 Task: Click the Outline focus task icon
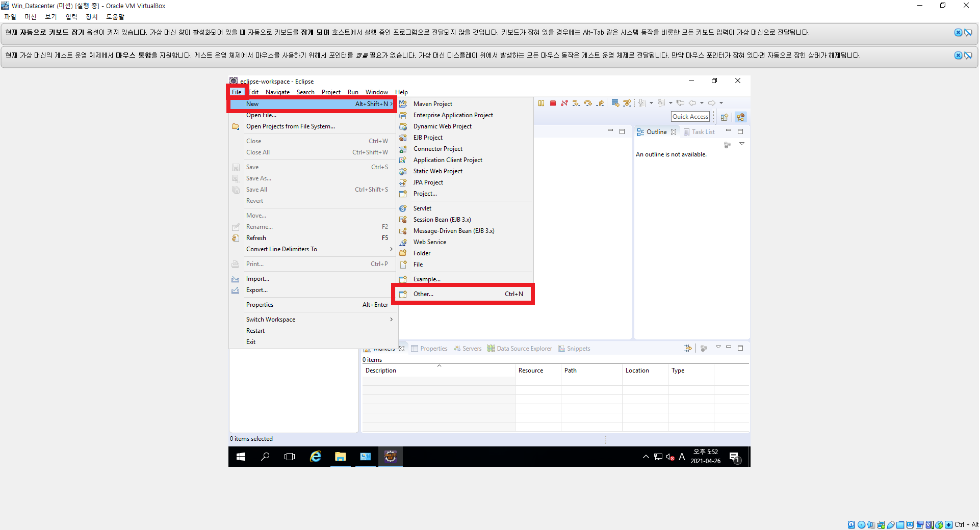coord(728,145)
